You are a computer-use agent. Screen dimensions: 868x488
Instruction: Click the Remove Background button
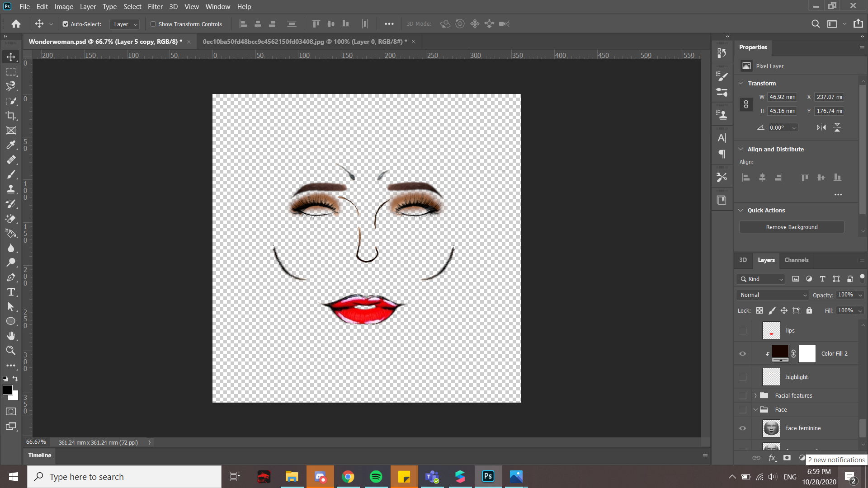click(791, 227)
